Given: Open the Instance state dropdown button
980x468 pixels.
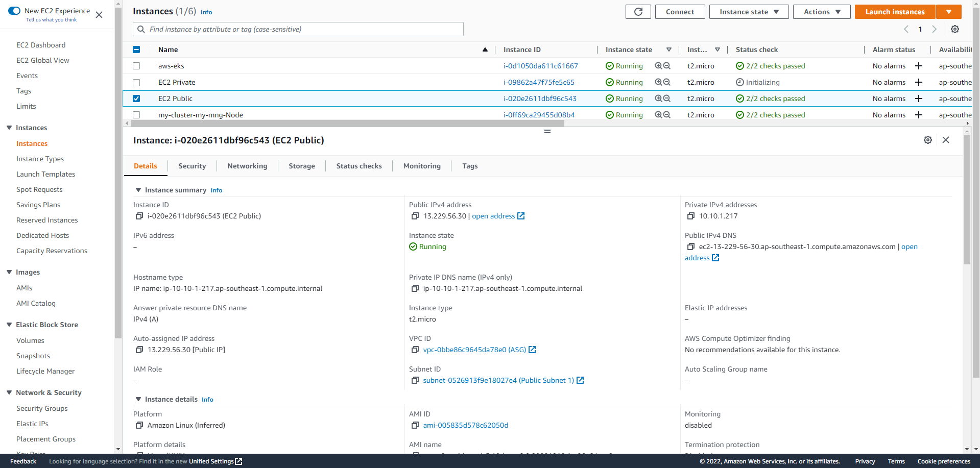Looking at the screenshot, I should (749, 12).
